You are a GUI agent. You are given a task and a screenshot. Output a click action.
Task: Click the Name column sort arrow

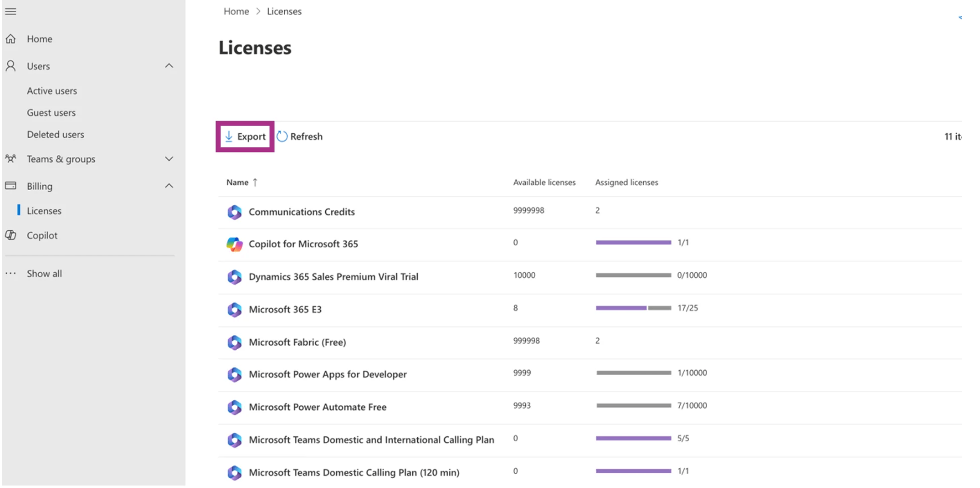point(255,182)
